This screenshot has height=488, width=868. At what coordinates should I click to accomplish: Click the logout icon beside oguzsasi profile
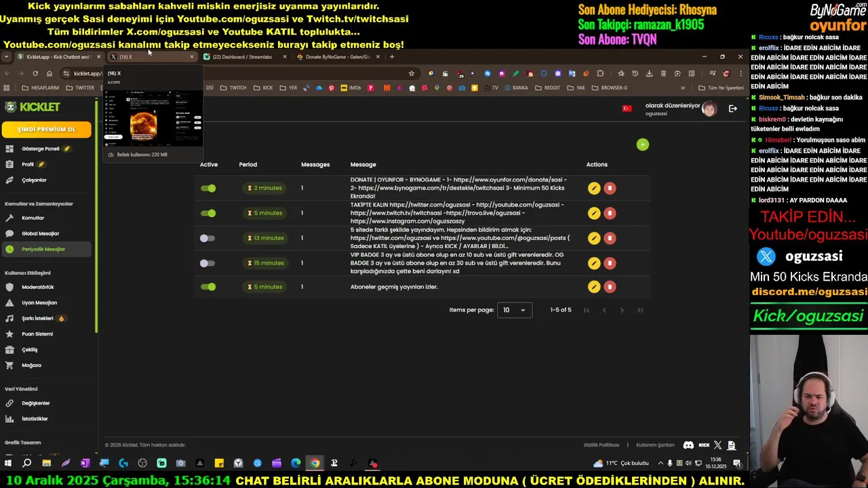732,108
